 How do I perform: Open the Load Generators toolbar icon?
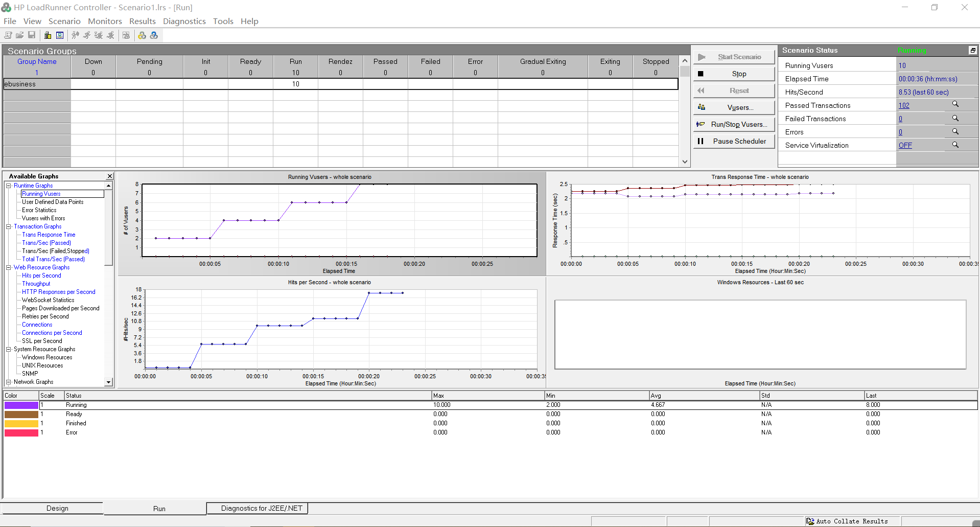pyautogui.click(x=48, y=35)
